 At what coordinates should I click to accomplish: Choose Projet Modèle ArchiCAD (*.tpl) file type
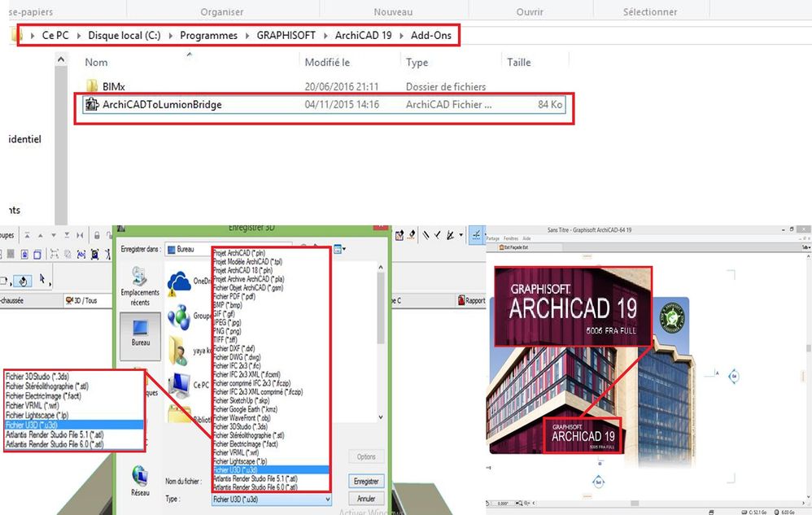click(x=247, y=262)
